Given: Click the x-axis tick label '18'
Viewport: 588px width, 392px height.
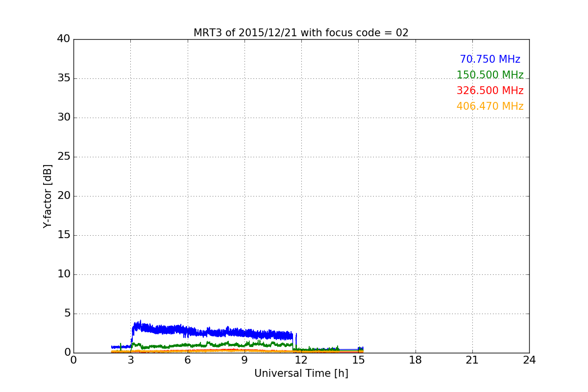Looking at the screenshot, I should (416, 360).
